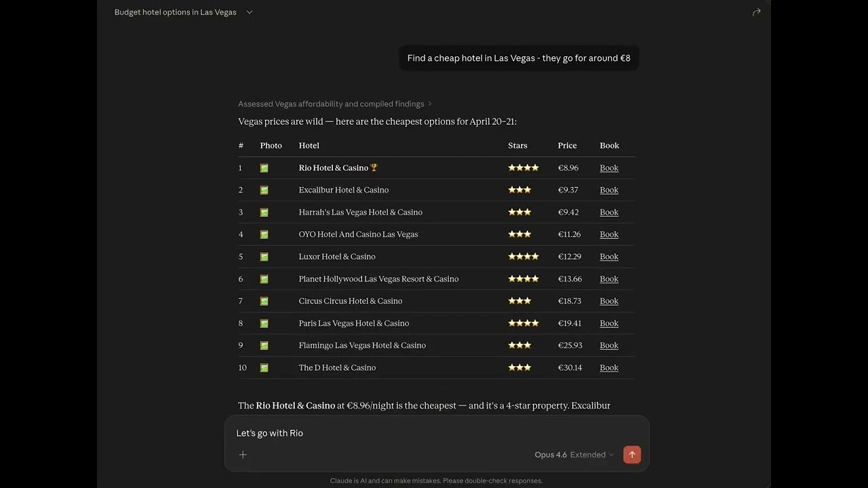Click the "Circus Circus Hotel & Casino" name
Screen dimensions: 868x488
point(351,301)
